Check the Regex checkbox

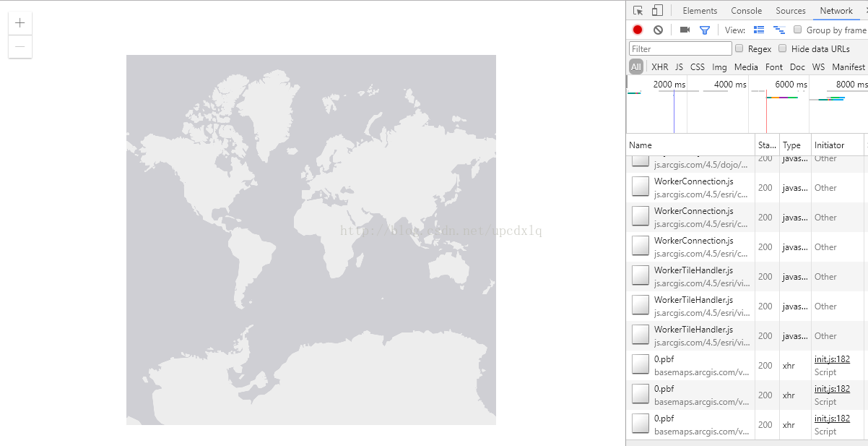pos(739,48)
